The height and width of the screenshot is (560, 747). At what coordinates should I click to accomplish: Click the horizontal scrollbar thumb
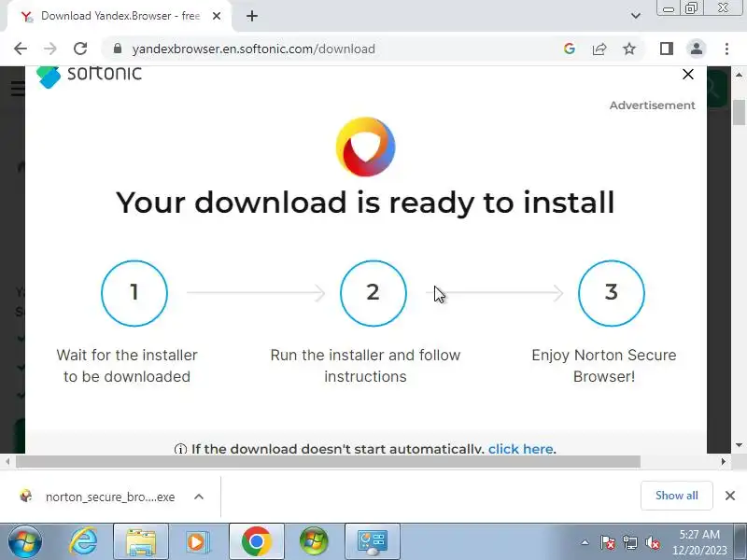(x=329, y=461)
